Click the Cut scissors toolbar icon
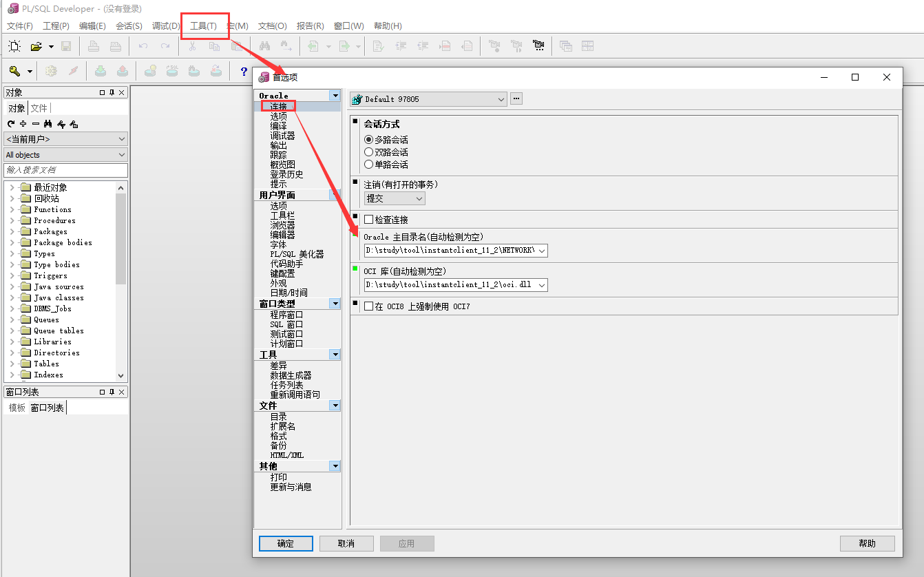Viewport: 924px width, 577px height. click(193, 46)
